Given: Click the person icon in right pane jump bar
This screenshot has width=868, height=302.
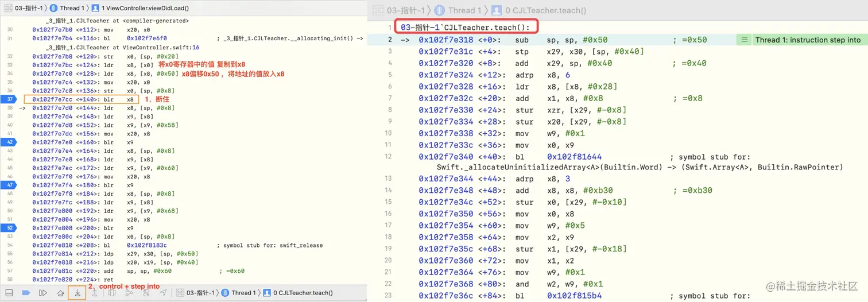Looking at the screenshot, I should point(498,10).
